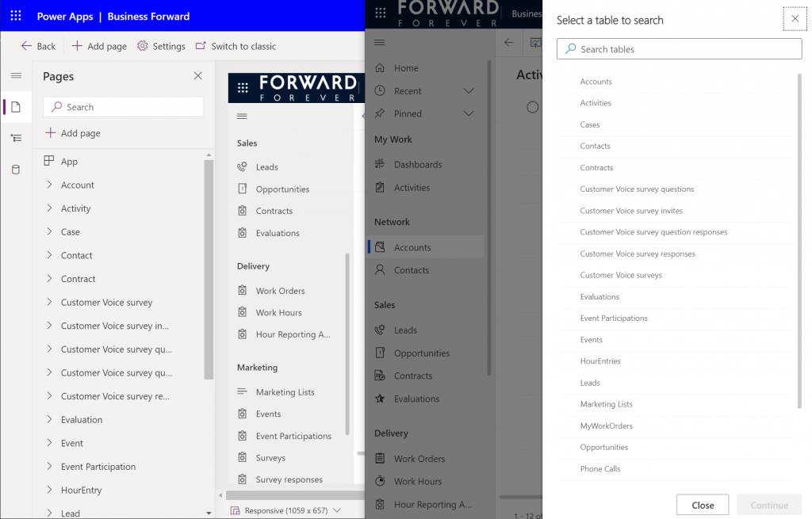Toggle the dimmed app's hamburger navigation icon

click(380, 43)
